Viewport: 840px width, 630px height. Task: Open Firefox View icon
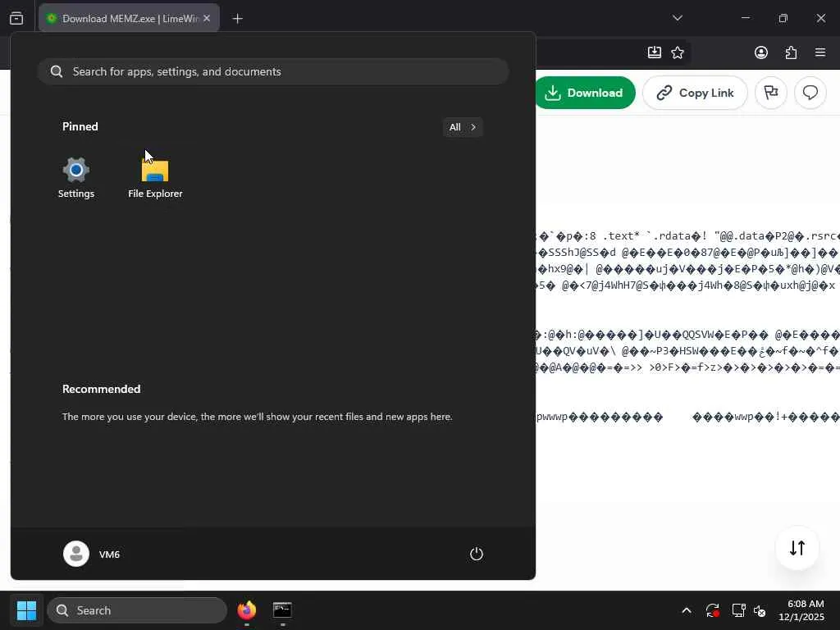16,18
